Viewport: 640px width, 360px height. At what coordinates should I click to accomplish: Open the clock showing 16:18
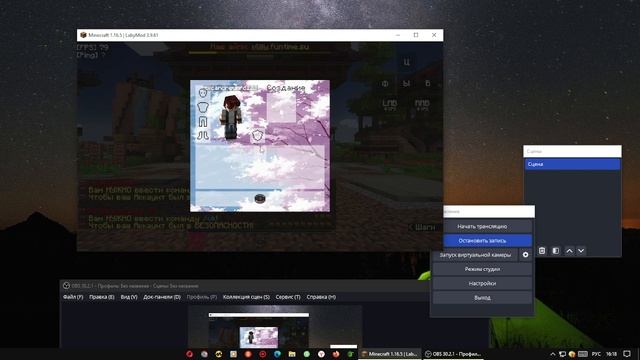611,354
